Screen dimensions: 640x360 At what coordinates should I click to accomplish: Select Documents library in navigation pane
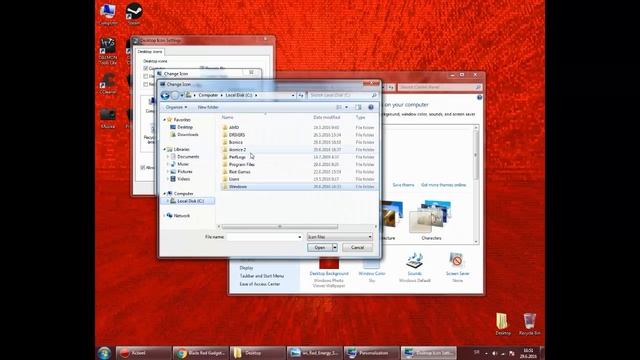pos(188,157)
